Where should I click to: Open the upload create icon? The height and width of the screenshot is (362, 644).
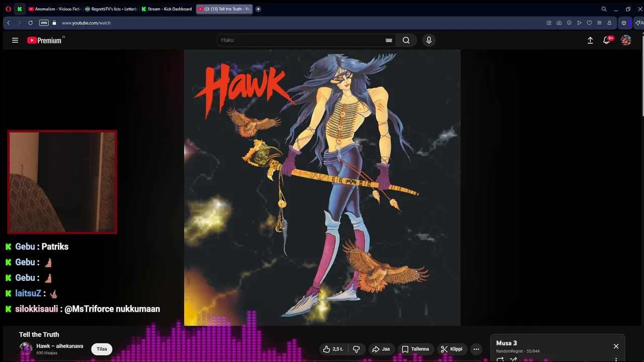click(x=590, y=40)
